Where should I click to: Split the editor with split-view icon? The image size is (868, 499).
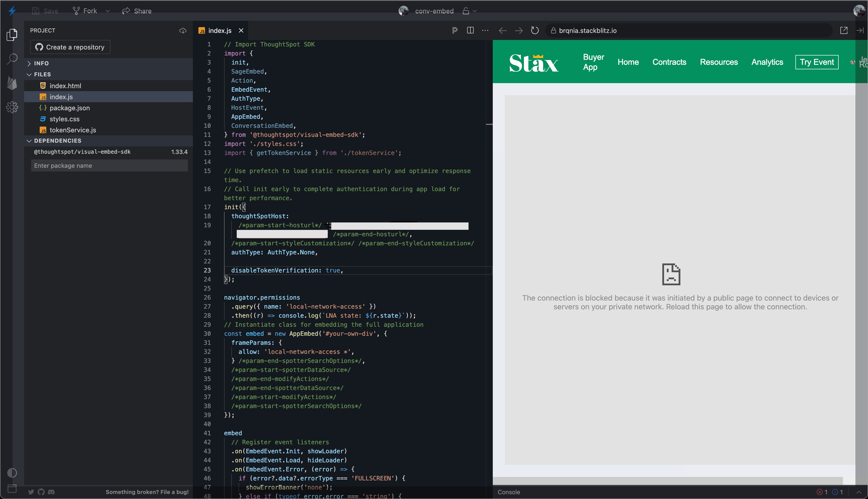pyautogui.click(x=470, y=30)
